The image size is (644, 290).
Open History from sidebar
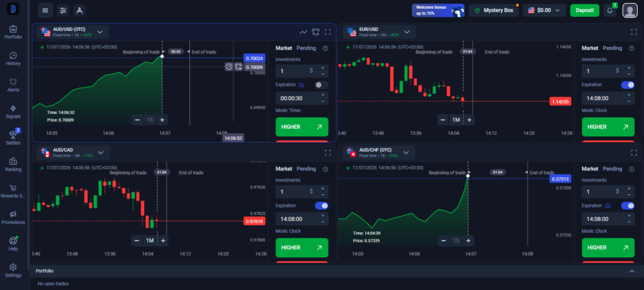coord(13,59)
